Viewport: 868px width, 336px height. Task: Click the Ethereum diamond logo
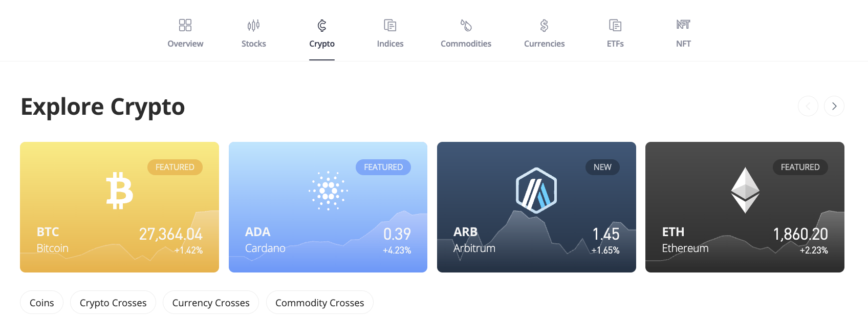click(745, 190)
